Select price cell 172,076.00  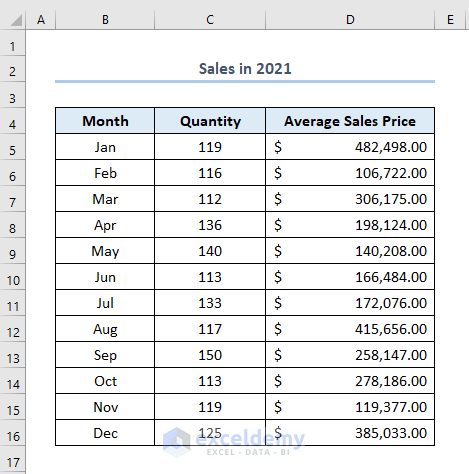[350, 303]
